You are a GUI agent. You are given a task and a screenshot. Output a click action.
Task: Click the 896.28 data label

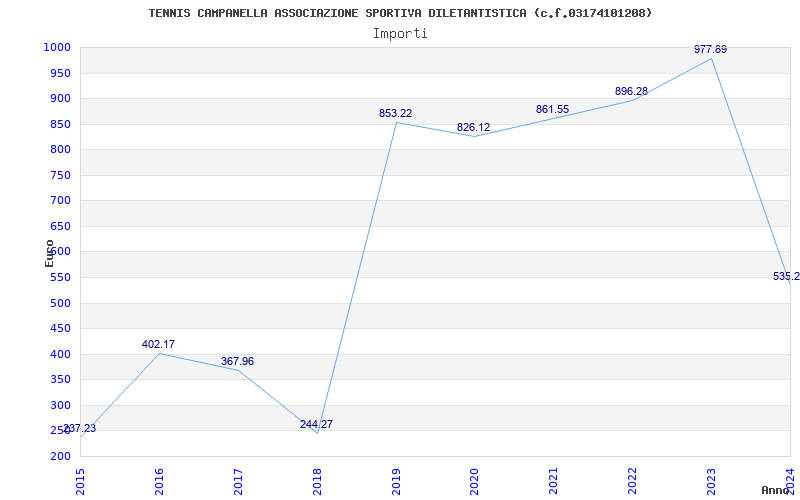pos(632,91)
